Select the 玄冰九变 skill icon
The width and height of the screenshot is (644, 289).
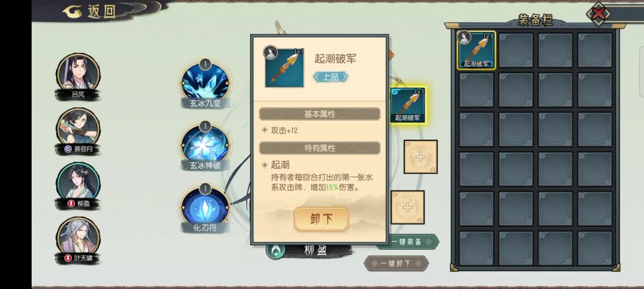pos(205,84)
